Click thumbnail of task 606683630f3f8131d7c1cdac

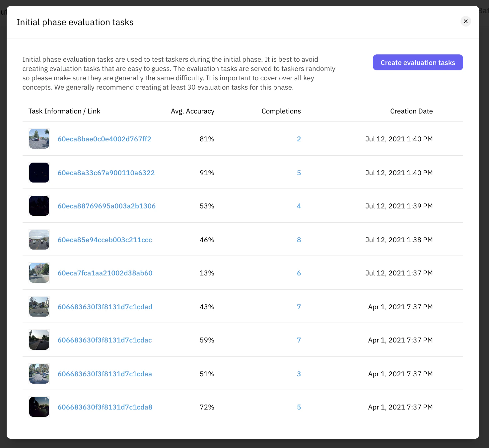point(39,340)
